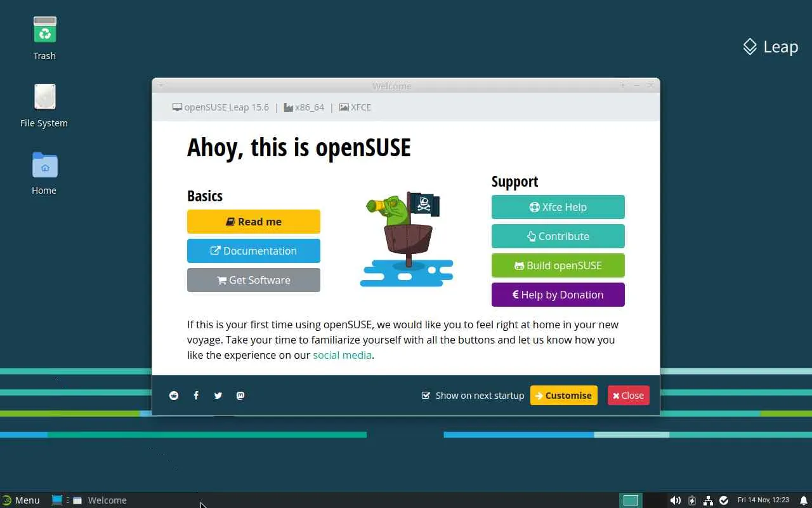The height and width of the screenshot is (508, 812).
Task: Click the openSUSE Leap 15.6 version label
Action: (x=221, y=107)
